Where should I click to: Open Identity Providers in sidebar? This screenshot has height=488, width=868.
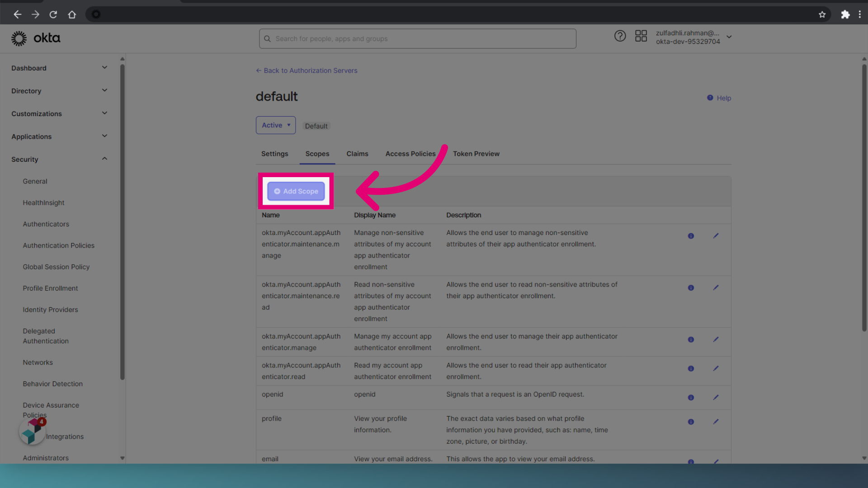pyautogui.click(x=50, y=310)
